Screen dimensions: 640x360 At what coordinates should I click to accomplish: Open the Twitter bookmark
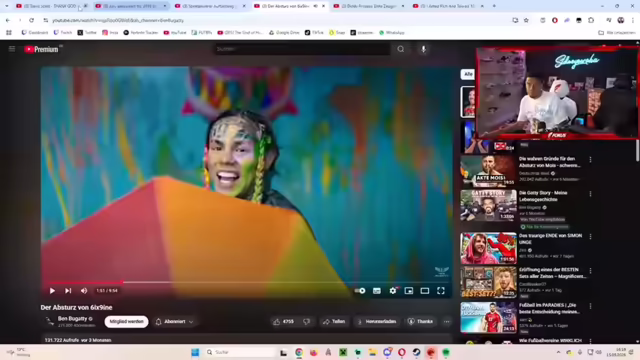click(x=87, y=33)
